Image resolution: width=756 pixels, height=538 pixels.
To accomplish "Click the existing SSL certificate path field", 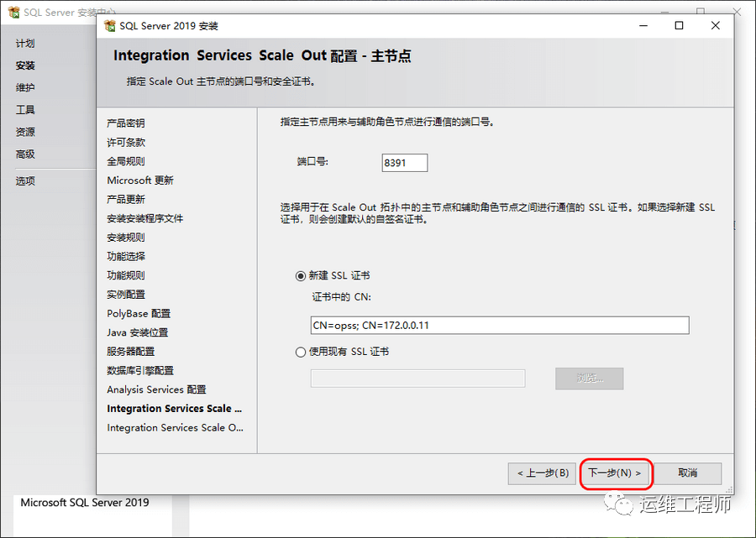I will (x=418, y=379).
